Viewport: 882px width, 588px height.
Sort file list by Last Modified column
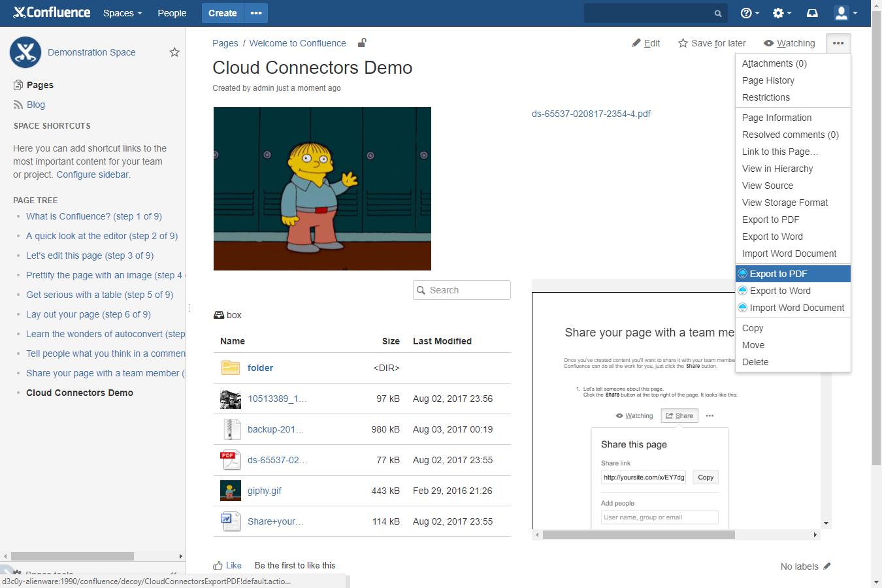442,341
